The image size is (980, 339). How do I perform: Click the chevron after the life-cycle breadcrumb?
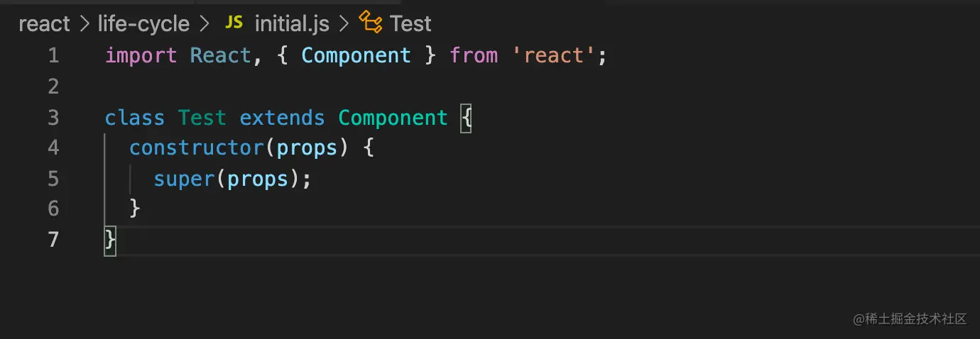205,25
